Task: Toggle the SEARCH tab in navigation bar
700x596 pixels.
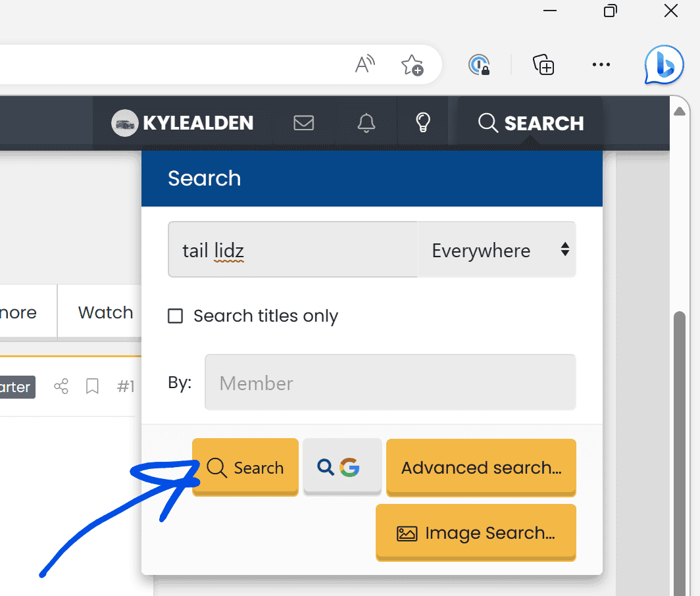Action: click(530, 123)
